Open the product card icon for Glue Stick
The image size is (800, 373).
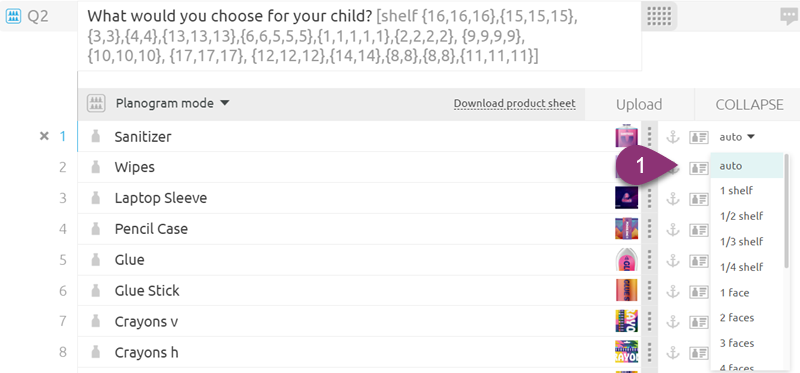[699, 291]
